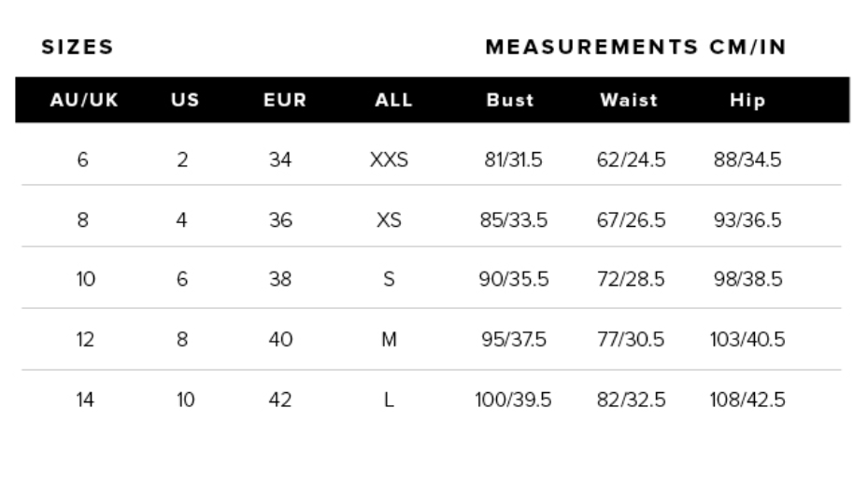Click AU/UK size 14 cell

83,401
